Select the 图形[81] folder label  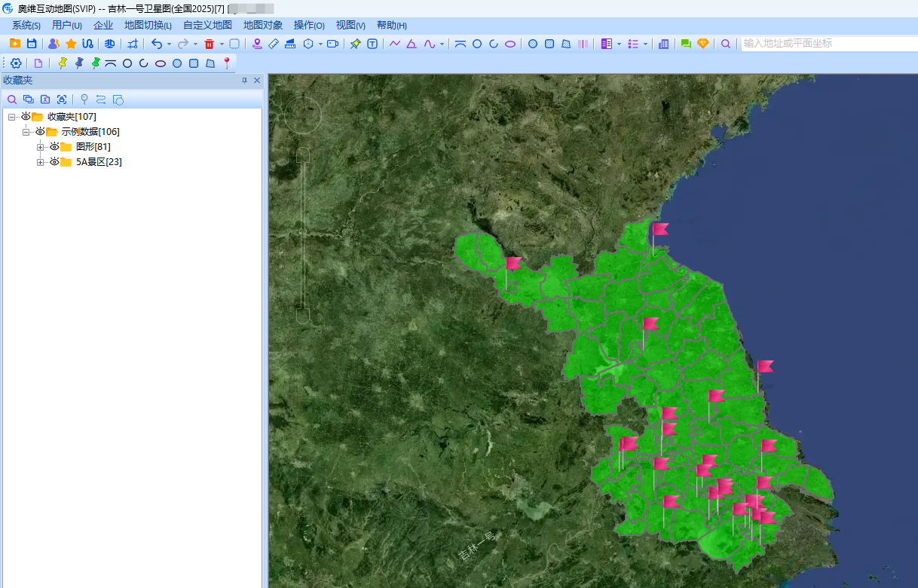pyautogui.click(x=93, y=146)
